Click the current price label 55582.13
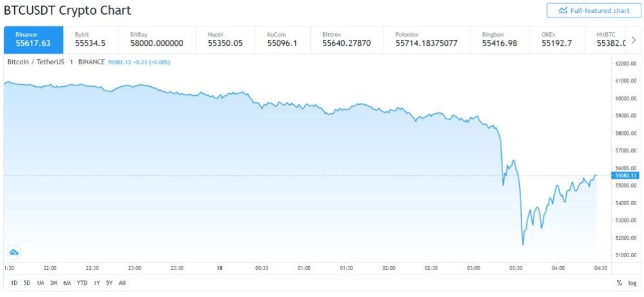Image resolution: width=644 pixels, height=297 pixels. pos(625,175)
